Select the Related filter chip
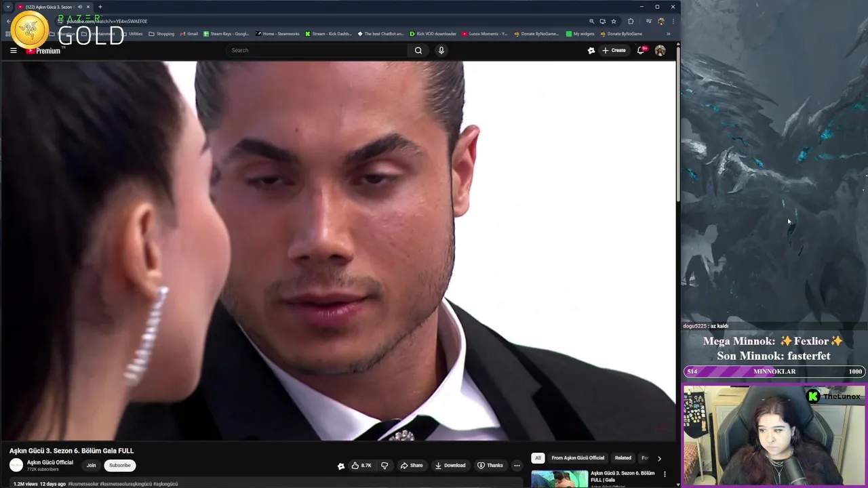Screen dimensions: 868x488 [x=623, y=457]
